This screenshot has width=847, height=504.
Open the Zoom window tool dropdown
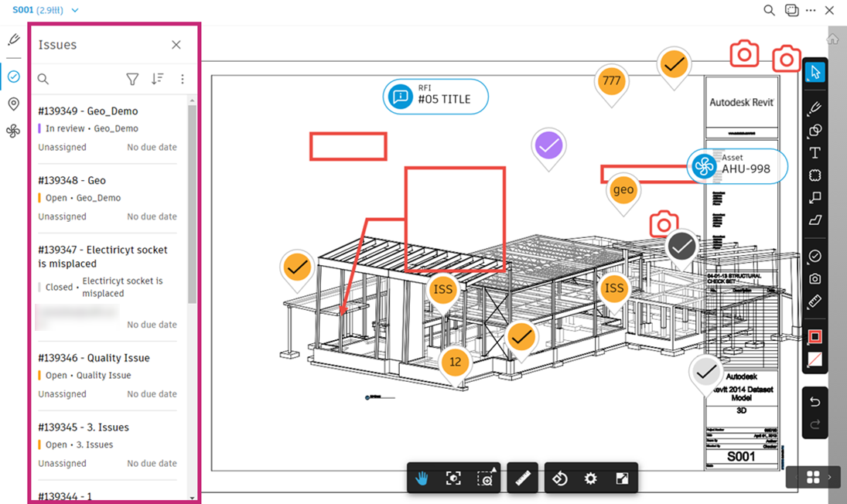(486, 478)
